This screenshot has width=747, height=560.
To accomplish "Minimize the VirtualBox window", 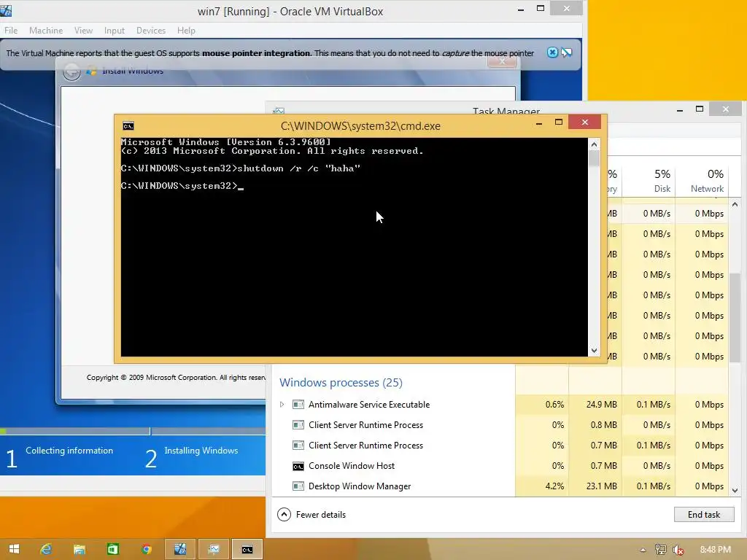I will (x=521, y=9).
